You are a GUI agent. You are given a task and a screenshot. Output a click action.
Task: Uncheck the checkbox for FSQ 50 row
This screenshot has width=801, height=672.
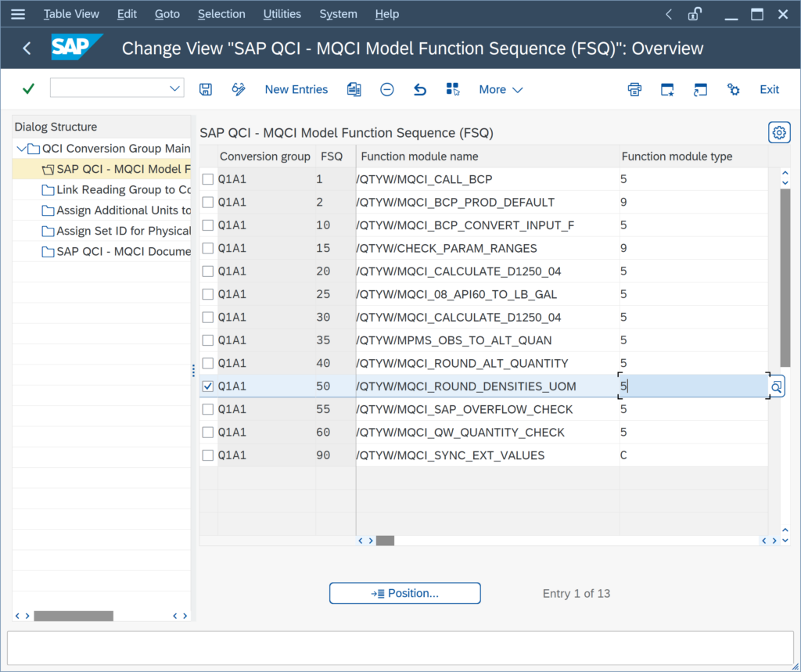(207, 386)
